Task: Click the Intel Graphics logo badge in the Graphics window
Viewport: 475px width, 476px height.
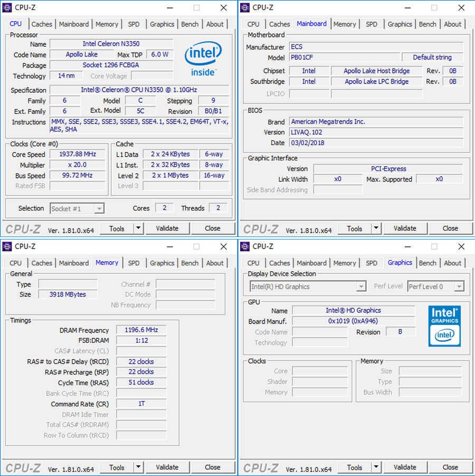Action: pyautogui.click(x=444, y=326)
